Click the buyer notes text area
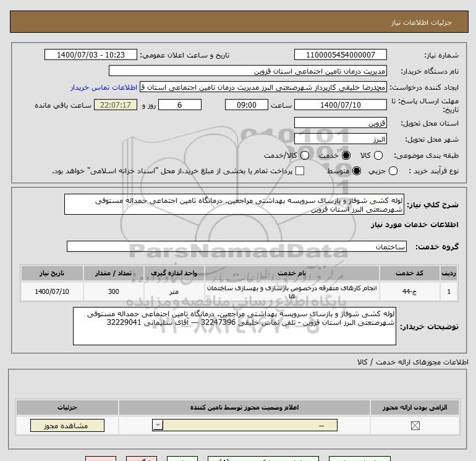This screenshot has height=461, width=476. (234, 326)
